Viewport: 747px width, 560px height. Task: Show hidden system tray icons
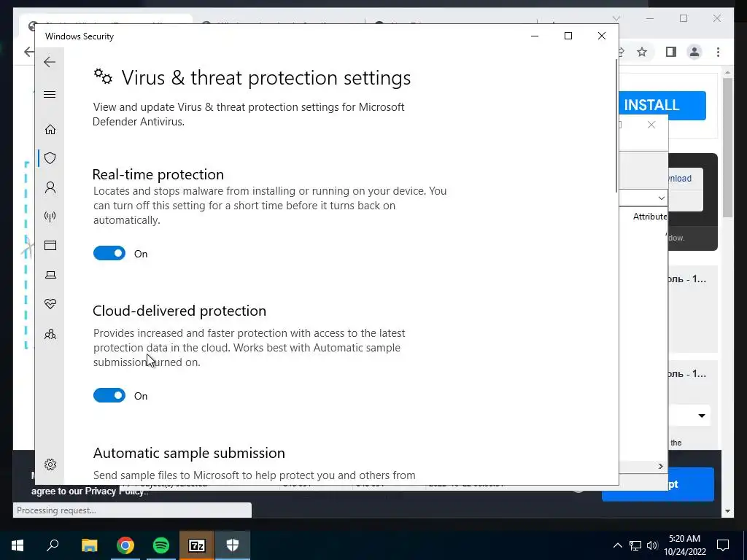pos(617,545)
